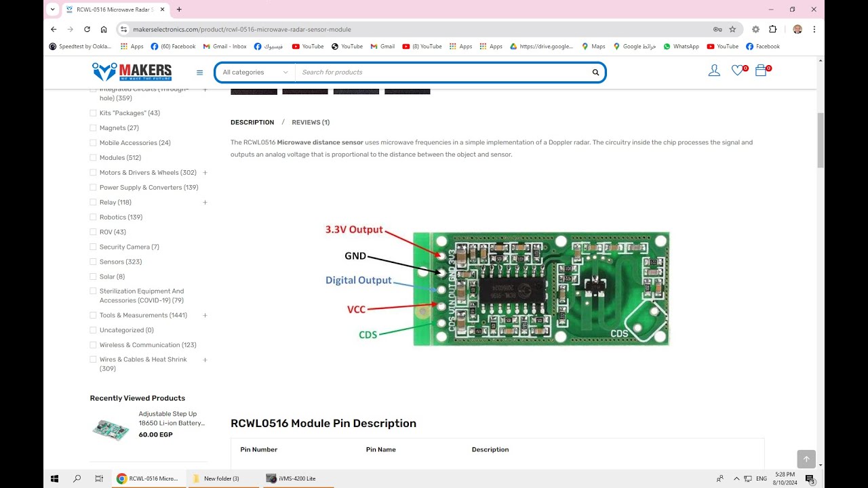Go to browser home icon
The height and width of the screenshot is (488, 868).
click(x=104, y=29)
